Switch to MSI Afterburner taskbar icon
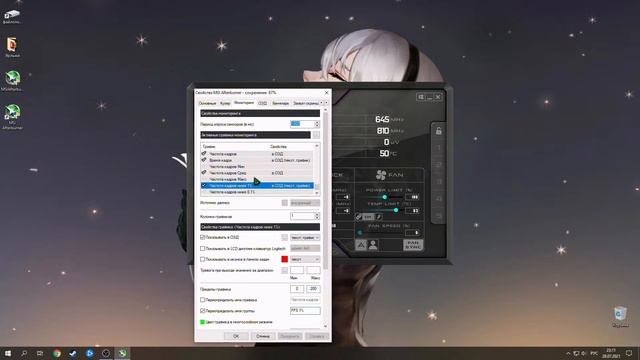640x360 pixels. click(x=122, y=353)
